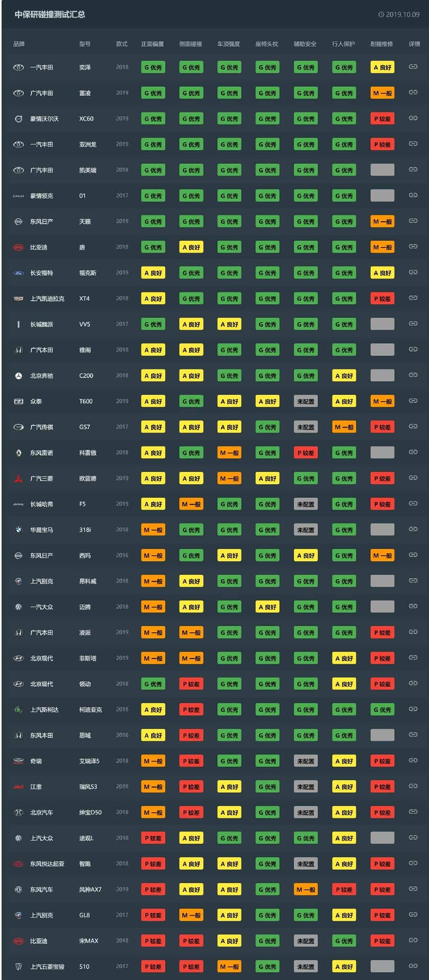Click the 正面偏置 column header
Image resolution: width=429 pixels, height=980 pixels.
click(x=152, y=44)
